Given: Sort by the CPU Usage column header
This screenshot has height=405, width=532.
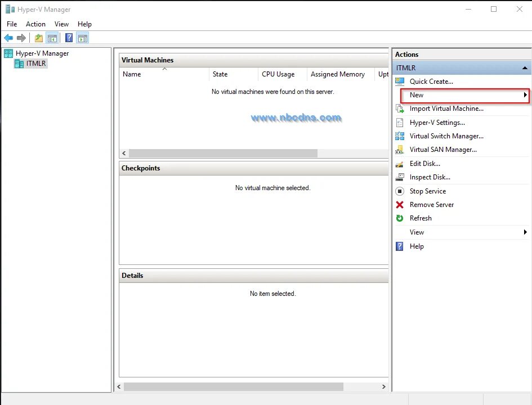Looking at the screenshot, I should click(283, 74).
